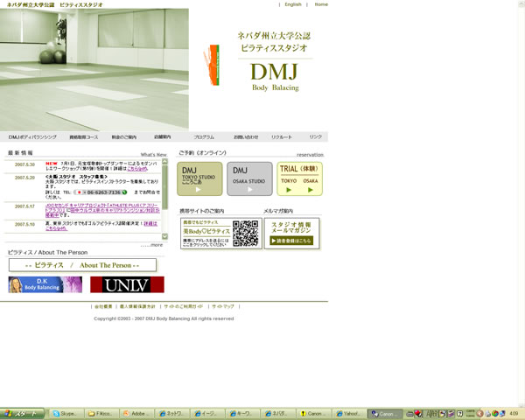The height and width of the screenshot is (420, 525).
Task: Open the リクルート menu item
Action: (282, 137)
